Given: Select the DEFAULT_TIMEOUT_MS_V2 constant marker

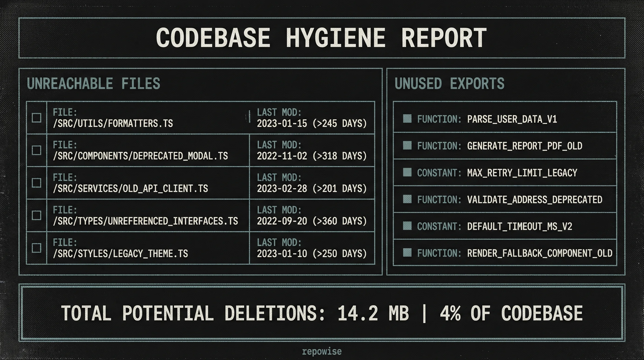Looking at the screenshot, I should pos(407,226).
